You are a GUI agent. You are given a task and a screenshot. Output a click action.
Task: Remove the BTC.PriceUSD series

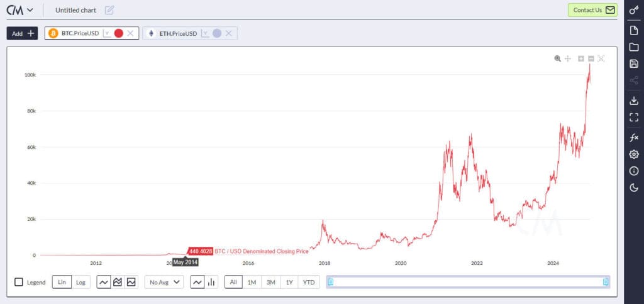(x=130, y=33)
